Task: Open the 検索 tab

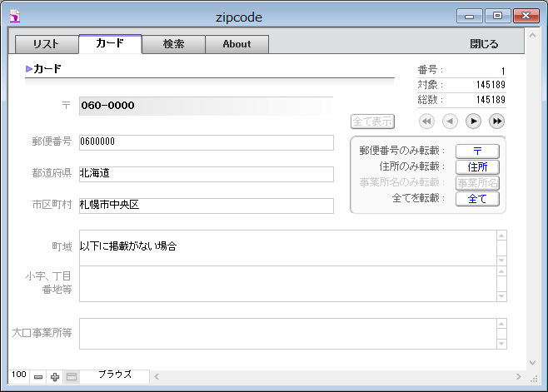Action: (173, 44)
